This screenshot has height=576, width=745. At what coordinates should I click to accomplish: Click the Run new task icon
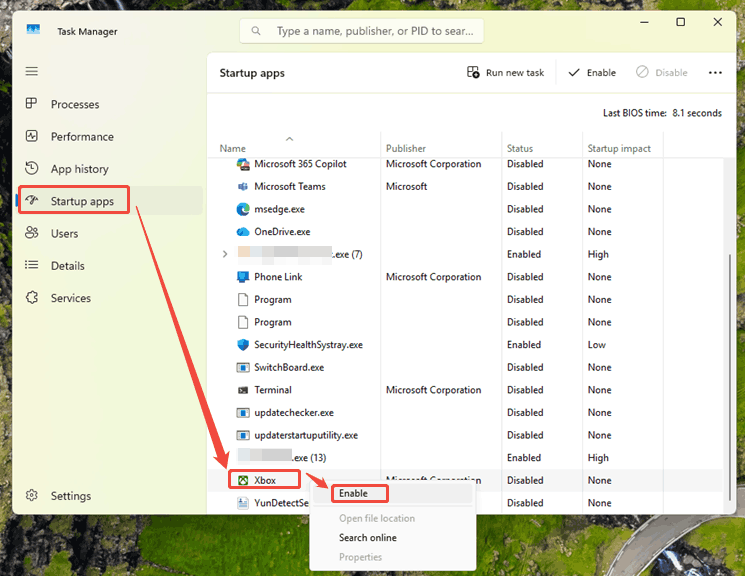pyautogui.click(x=473, y=72)
